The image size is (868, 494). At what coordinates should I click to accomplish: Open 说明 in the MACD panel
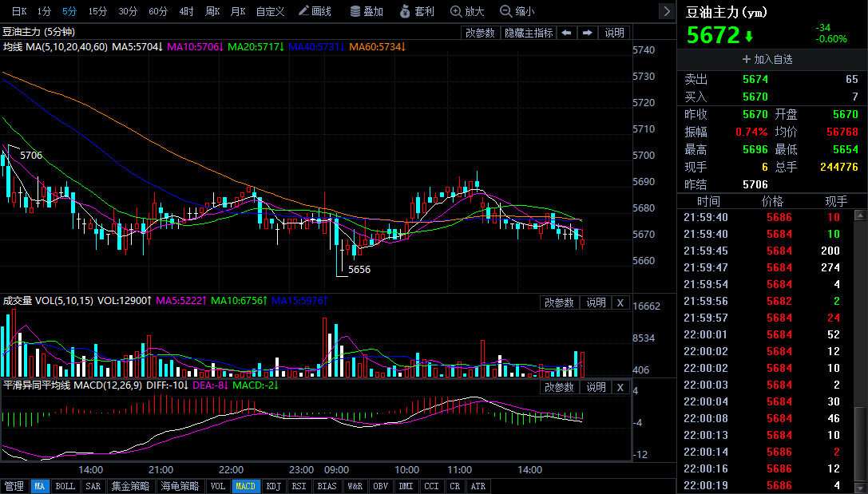coord(597,387)
